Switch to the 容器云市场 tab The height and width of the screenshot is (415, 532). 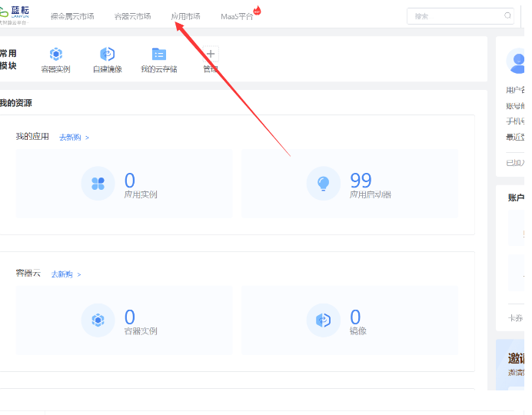(x=132, y=16)
